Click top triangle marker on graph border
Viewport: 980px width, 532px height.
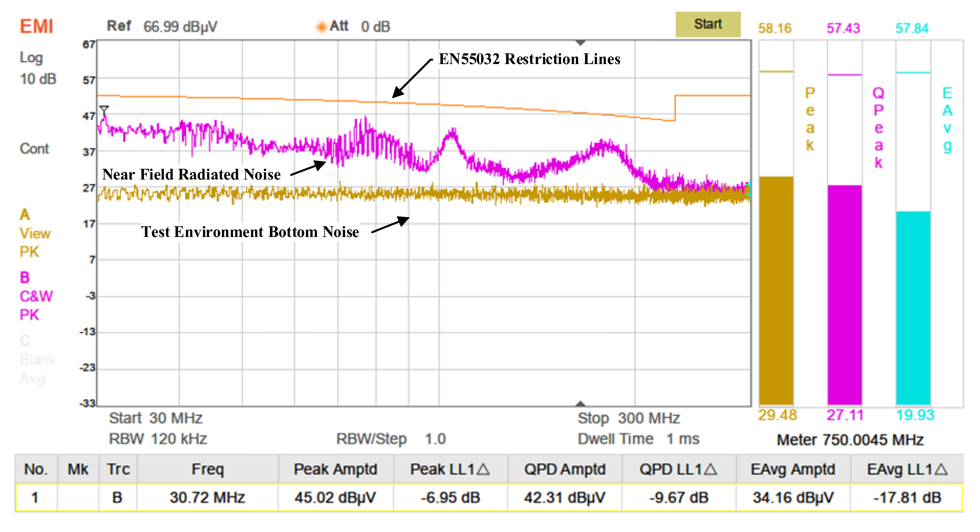coord(580,43)
